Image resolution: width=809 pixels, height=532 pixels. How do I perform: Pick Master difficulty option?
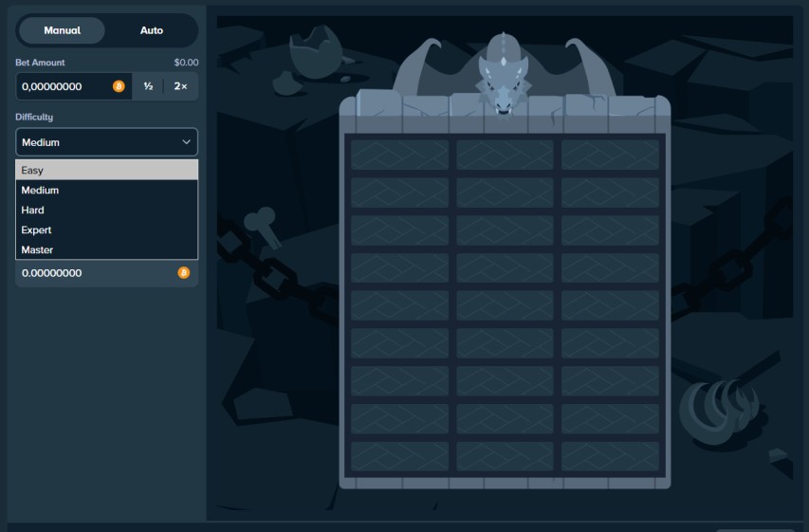(106, 250)
